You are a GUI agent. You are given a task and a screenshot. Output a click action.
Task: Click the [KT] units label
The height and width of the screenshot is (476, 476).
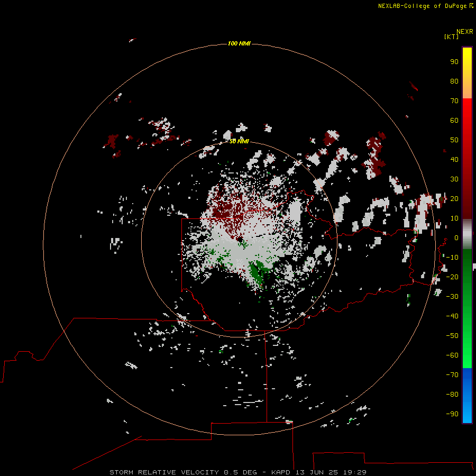451,36
